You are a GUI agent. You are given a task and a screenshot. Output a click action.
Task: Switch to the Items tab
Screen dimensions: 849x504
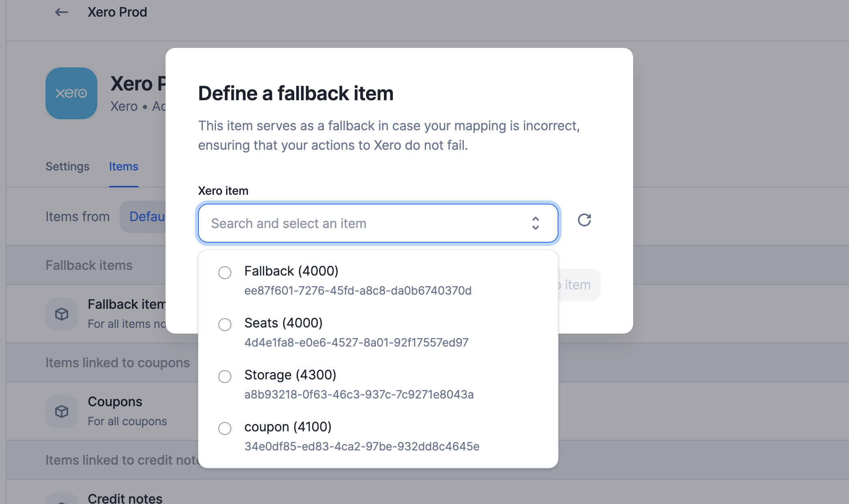tap(124, 166)
